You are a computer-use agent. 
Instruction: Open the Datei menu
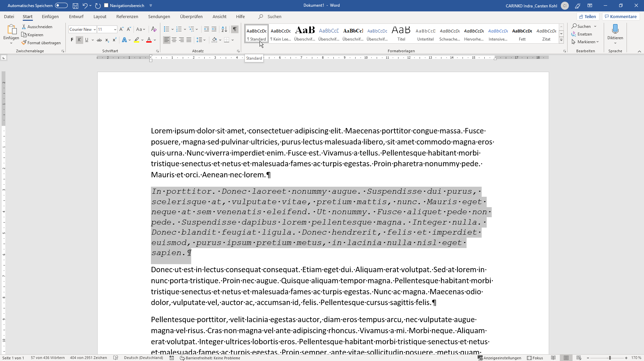point(9,16)
